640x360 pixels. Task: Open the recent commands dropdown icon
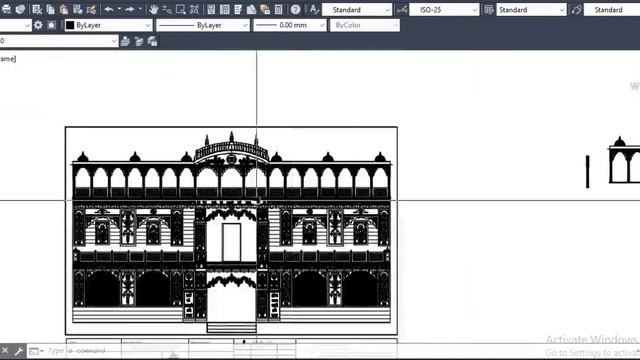point(36,351)
